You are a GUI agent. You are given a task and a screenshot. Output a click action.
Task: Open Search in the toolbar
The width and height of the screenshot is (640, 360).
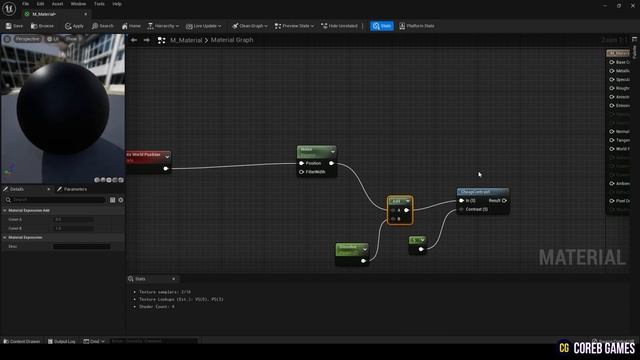[x=102, y=26]
